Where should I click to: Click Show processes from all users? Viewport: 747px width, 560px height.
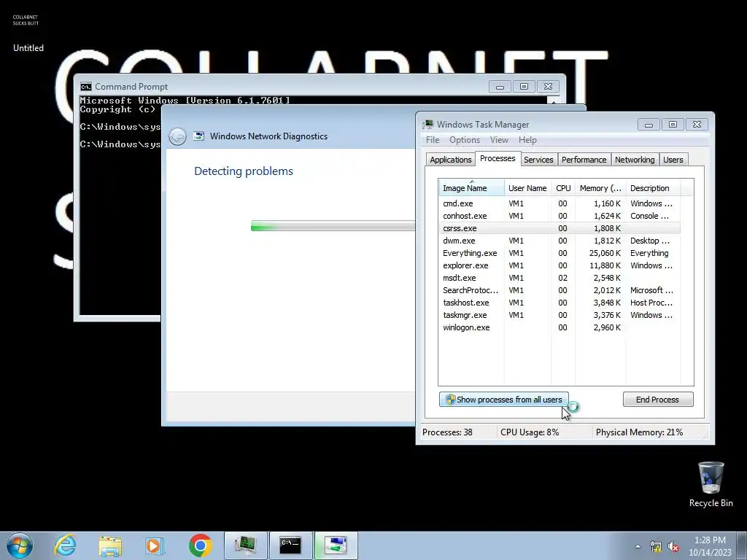[x=503, y=400]
